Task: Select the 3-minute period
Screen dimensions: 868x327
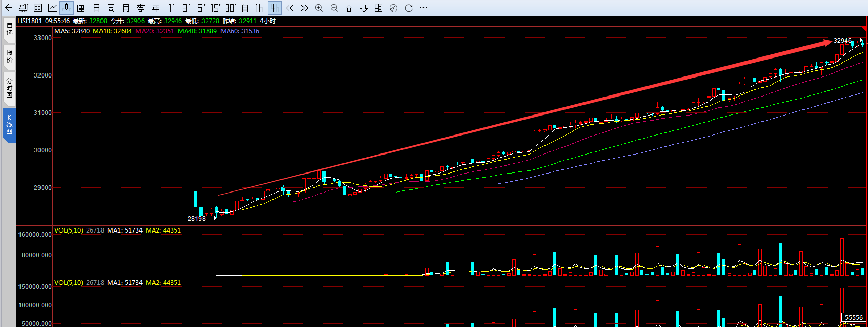Action: point(186,8)
